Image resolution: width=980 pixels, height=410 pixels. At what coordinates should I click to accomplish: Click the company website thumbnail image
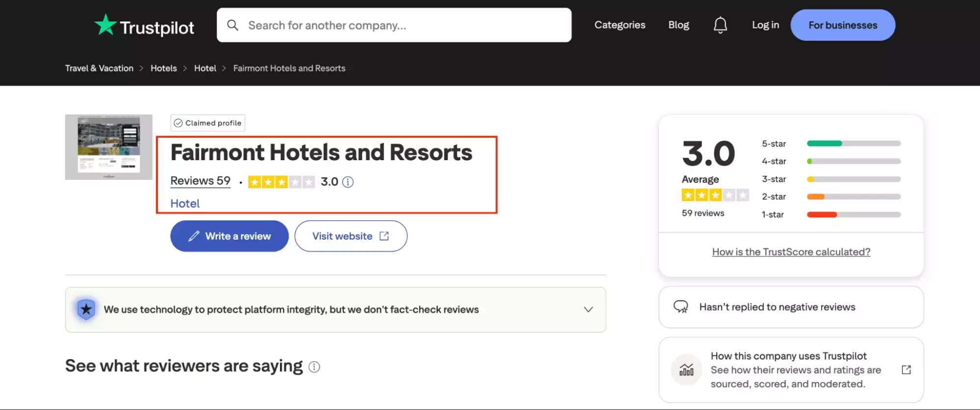(108, 147)
